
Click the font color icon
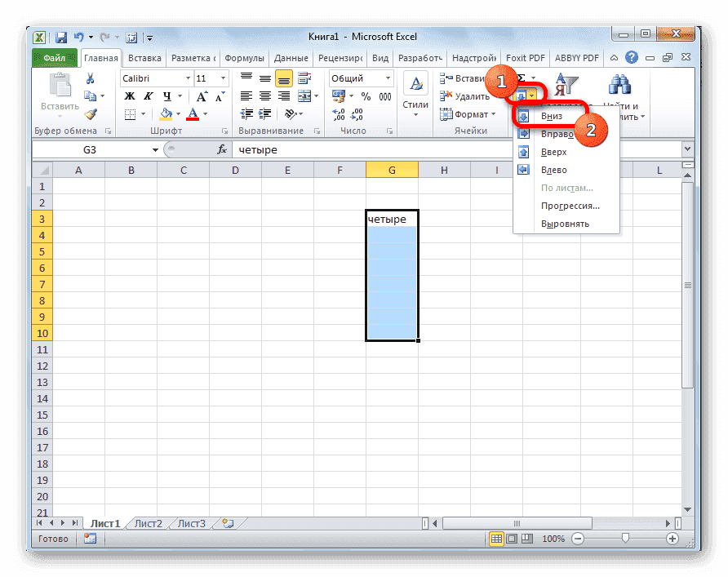click(x=193, y=113)
